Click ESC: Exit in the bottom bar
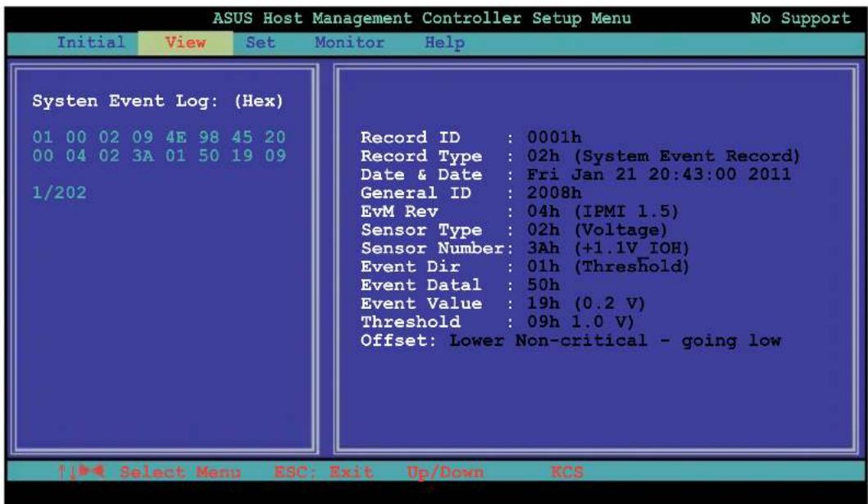This screenshot has width=868, height=504. click(x=324, y=472)
